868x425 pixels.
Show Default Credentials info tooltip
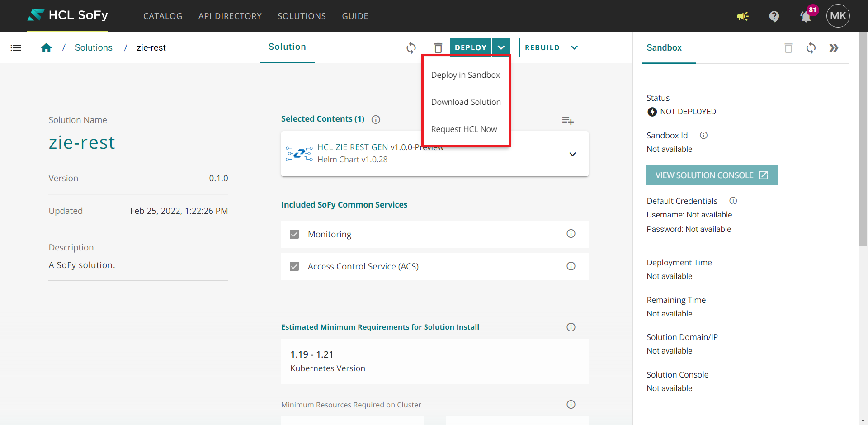click(733, 201)
